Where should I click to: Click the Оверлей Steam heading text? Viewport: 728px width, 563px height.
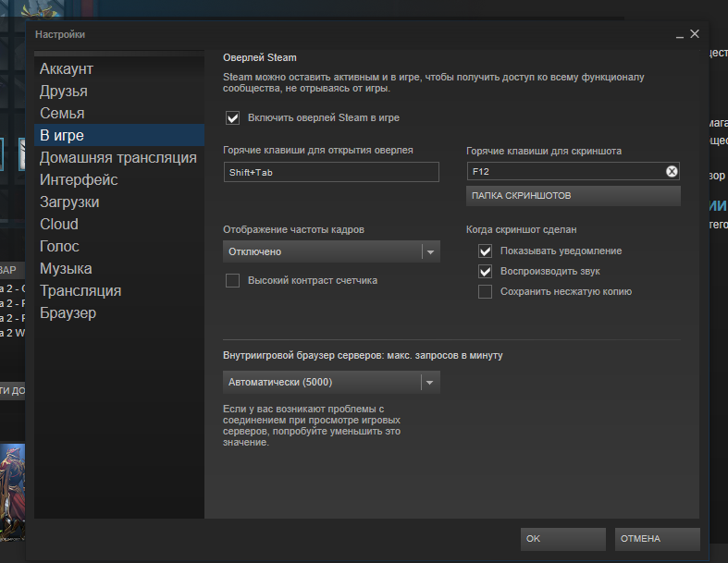[x=260, y=57]
